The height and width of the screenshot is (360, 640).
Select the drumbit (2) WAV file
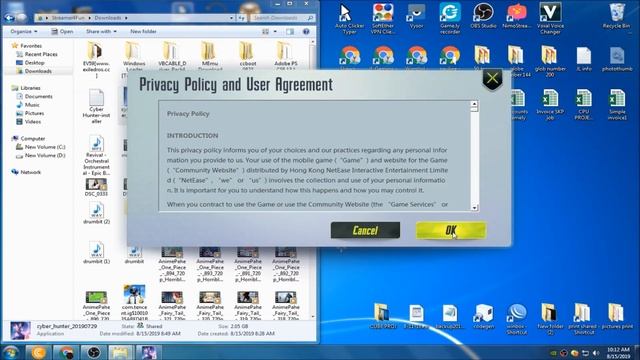(96, 213)
